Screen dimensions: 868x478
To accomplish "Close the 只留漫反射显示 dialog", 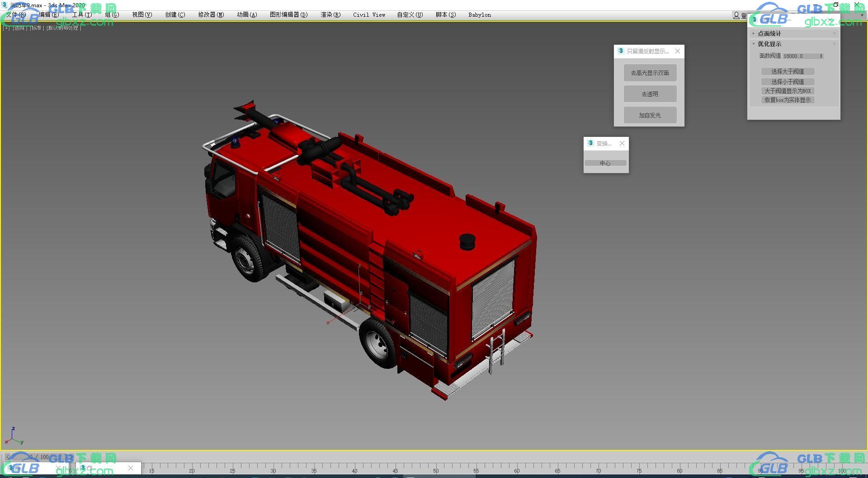I will click(x=677, y=51).
